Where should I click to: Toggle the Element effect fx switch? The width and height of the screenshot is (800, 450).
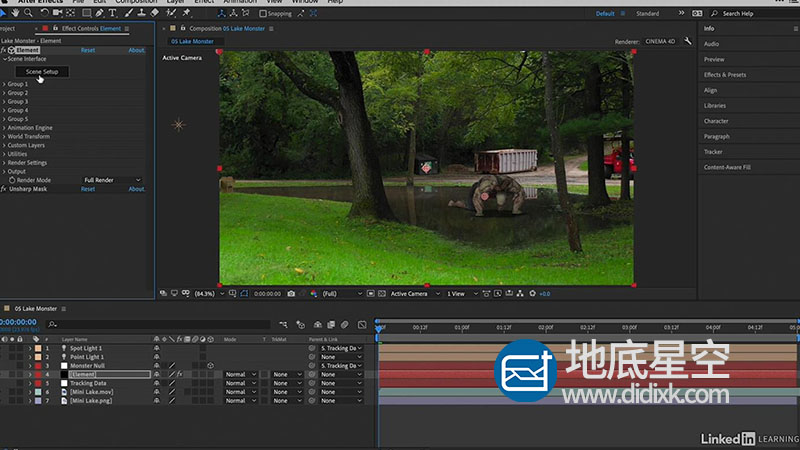click(x=4, y=50)
